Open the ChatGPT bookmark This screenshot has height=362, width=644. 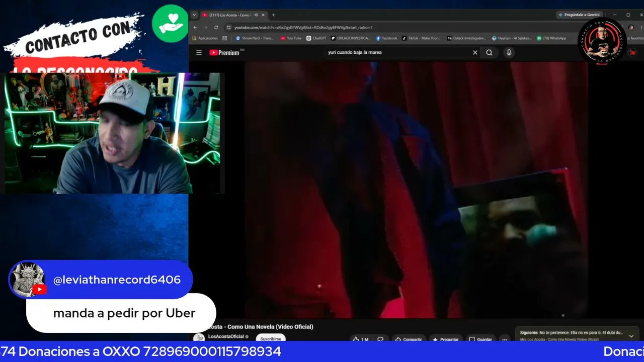[x=316, y=38]
